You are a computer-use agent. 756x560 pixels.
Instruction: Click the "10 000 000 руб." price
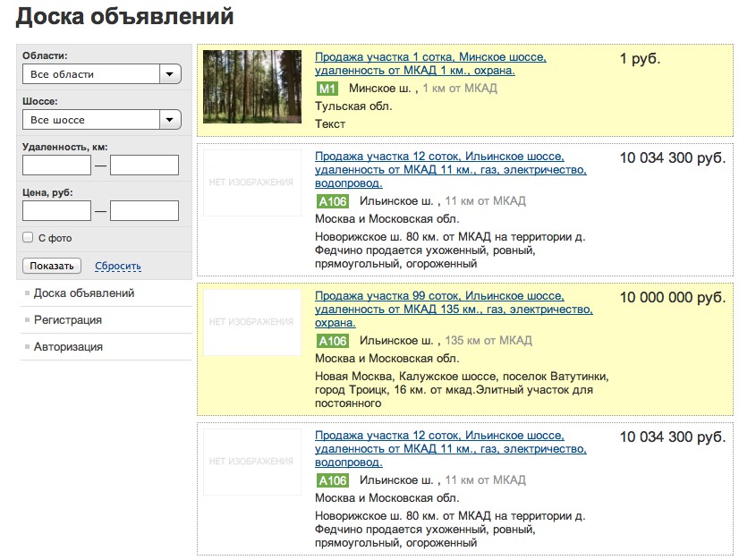[x=673, y=297]
